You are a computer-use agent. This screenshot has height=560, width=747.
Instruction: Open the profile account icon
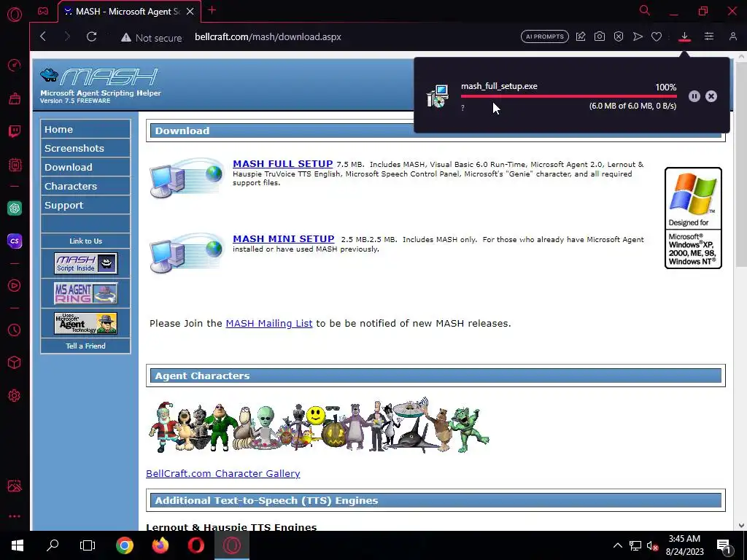point(732,36)
